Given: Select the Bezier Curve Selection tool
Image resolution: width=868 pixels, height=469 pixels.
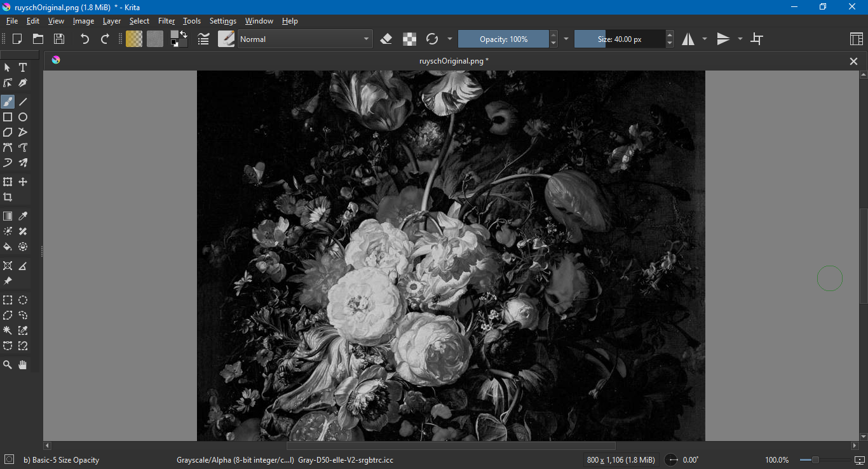Looking at the screenshot, I should (8, 346).
